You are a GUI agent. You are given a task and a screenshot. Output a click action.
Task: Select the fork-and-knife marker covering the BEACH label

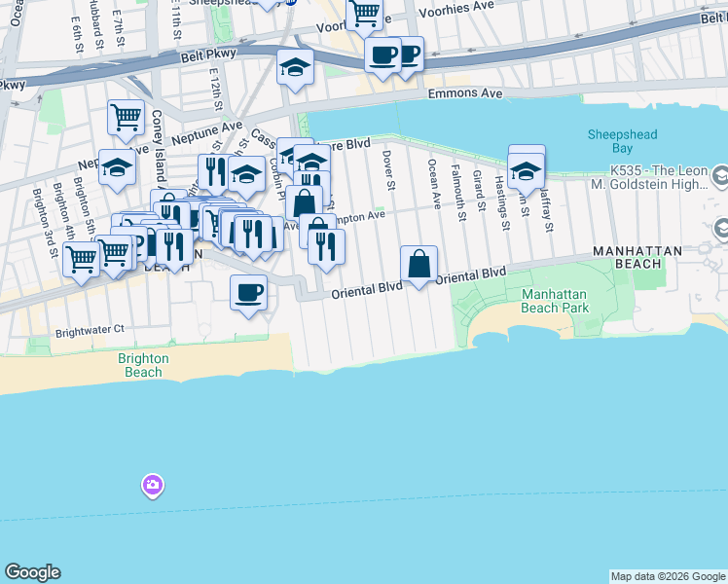pos(174,248)
